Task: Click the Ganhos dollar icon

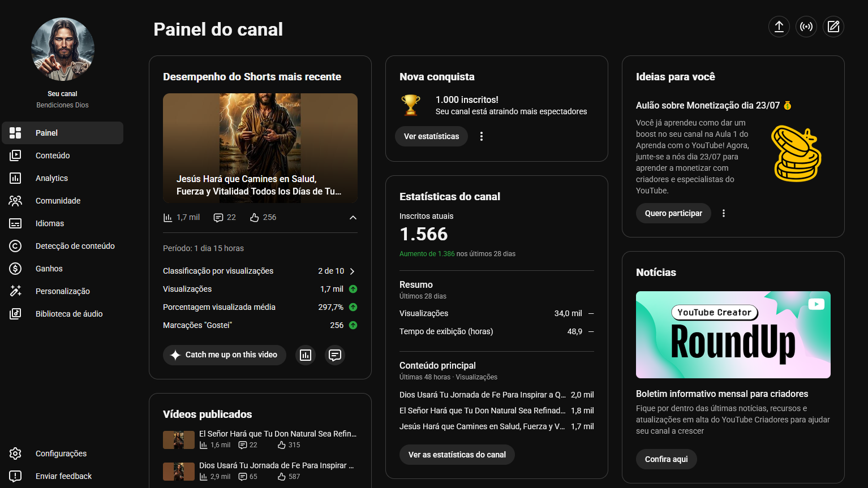Action: coord(15,269)
